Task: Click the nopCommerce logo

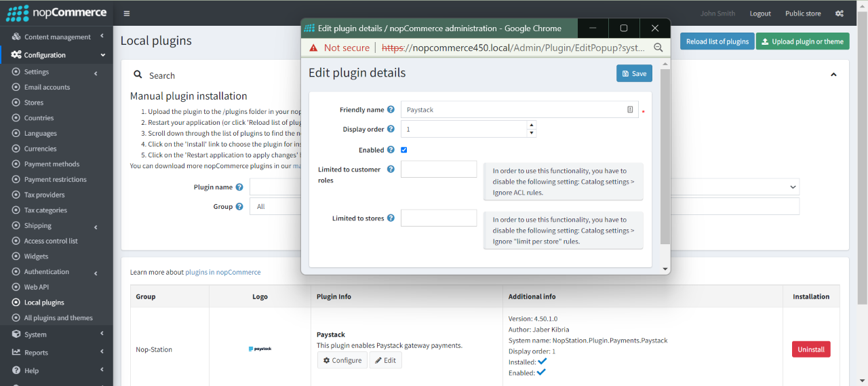Action: pos(56,13)
